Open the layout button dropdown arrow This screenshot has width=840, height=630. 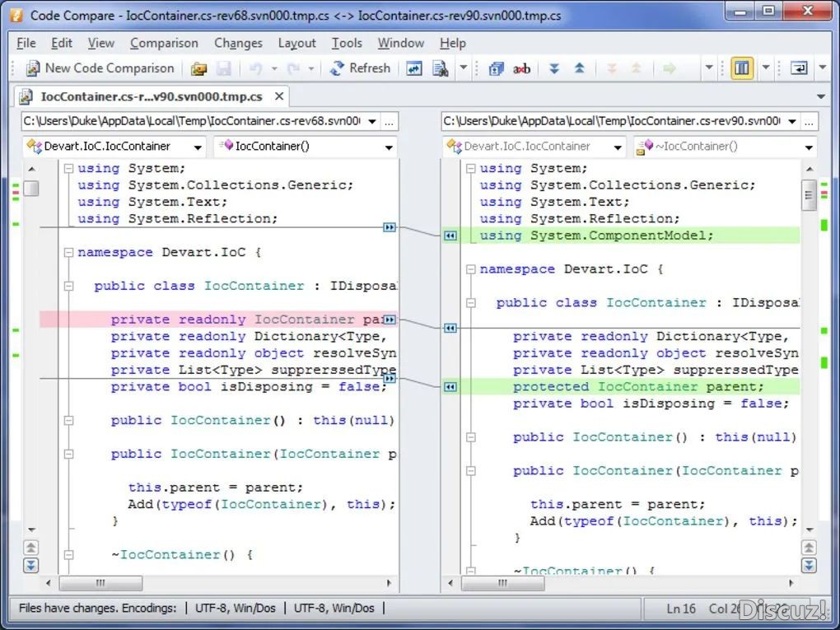click(x=766, y=68)
